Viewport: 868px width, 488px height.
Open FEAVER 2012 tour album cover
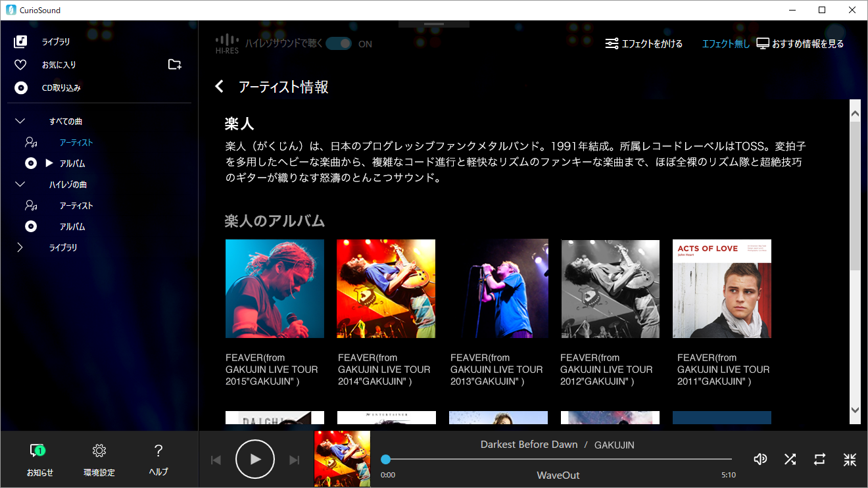pyautogui.click(x=610, y=289)
